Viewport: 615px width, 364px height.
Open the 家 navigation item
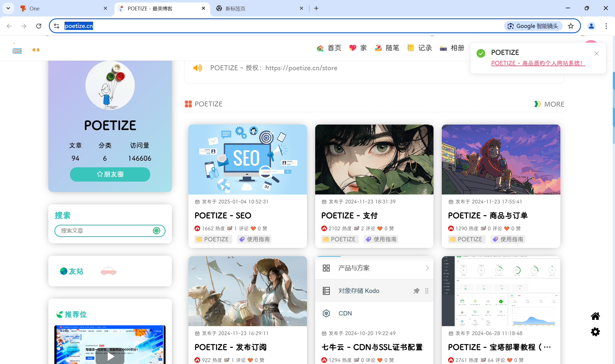click(358, 48)
